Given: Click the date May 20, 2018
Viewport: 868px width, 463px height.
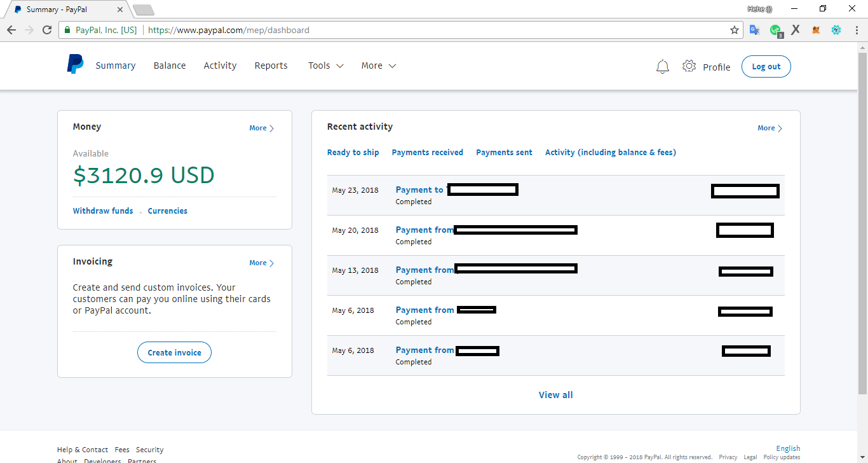Looking at the screenshot, I should [x=355, y=230].
